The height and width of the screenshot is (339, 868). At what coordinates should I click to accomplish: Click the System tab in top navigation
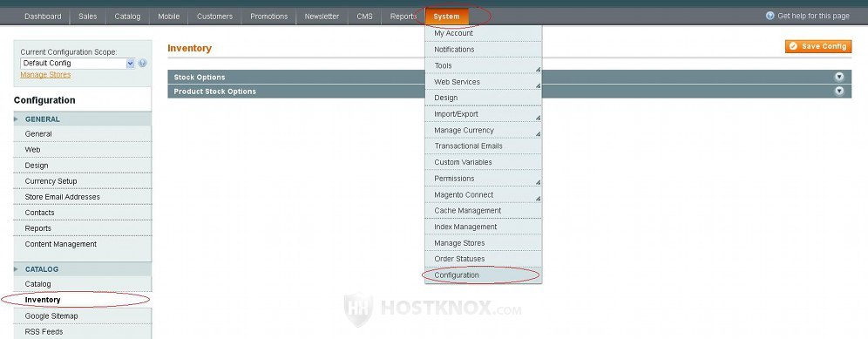[x=447, y=16]
